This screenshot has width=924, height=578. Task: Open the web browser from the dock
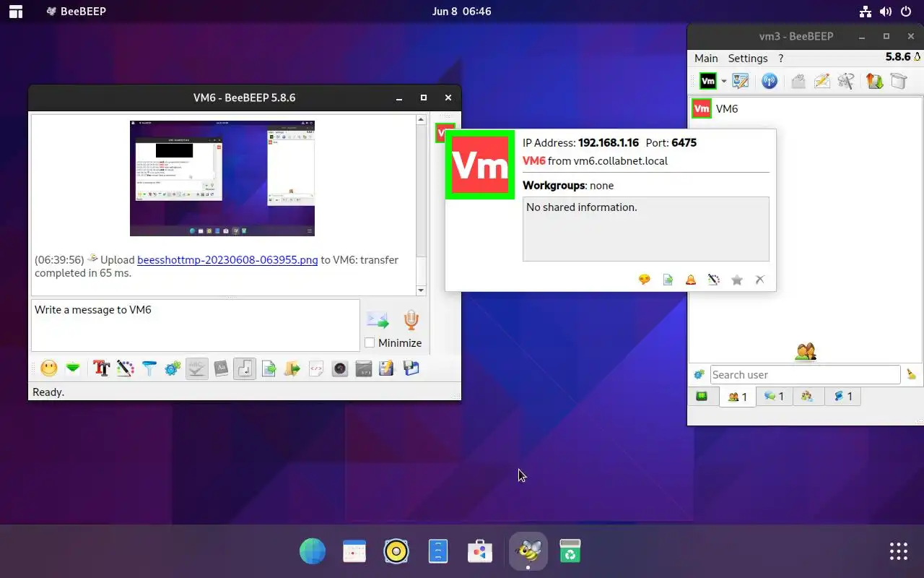click(313, 552)
